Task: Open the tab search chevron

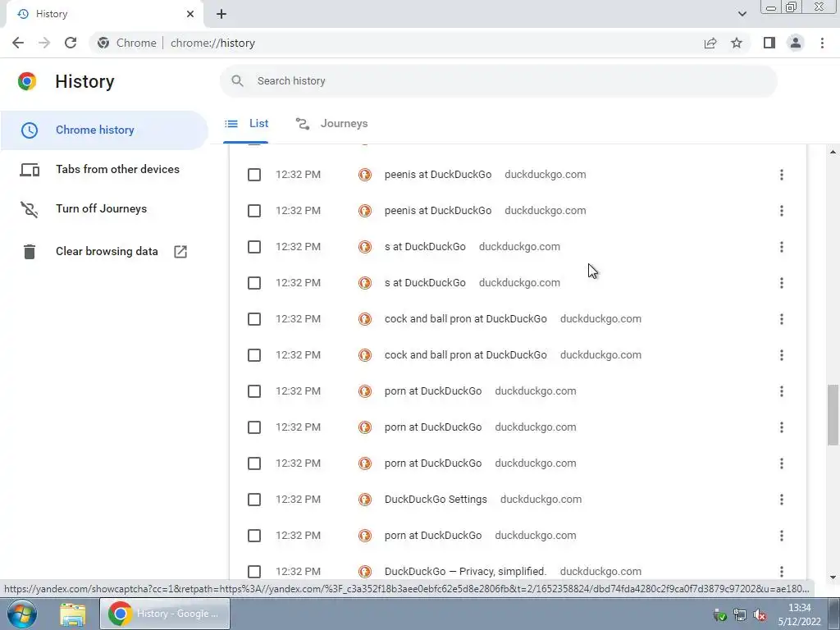Action: [742, 14]
